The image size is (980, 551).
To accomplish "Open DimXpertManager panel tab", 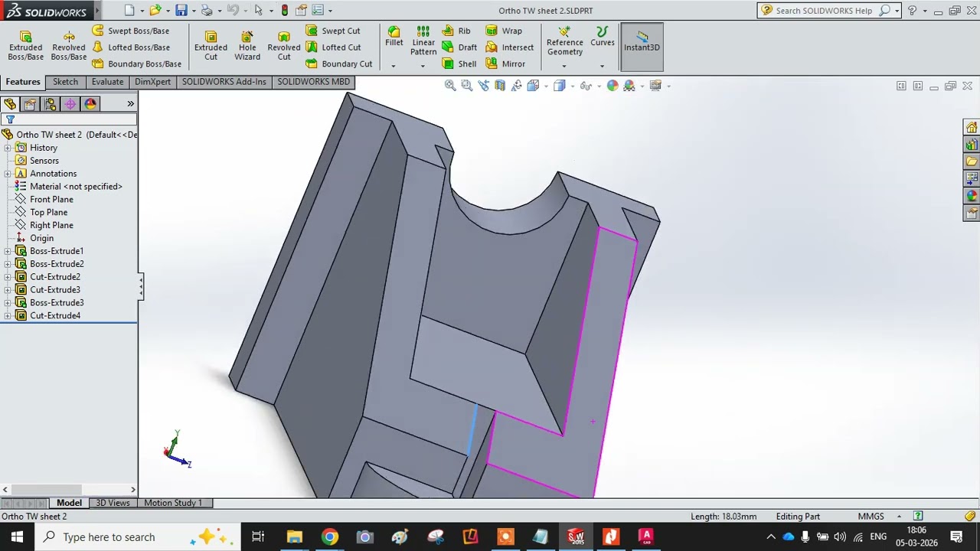I will point(70,104).
